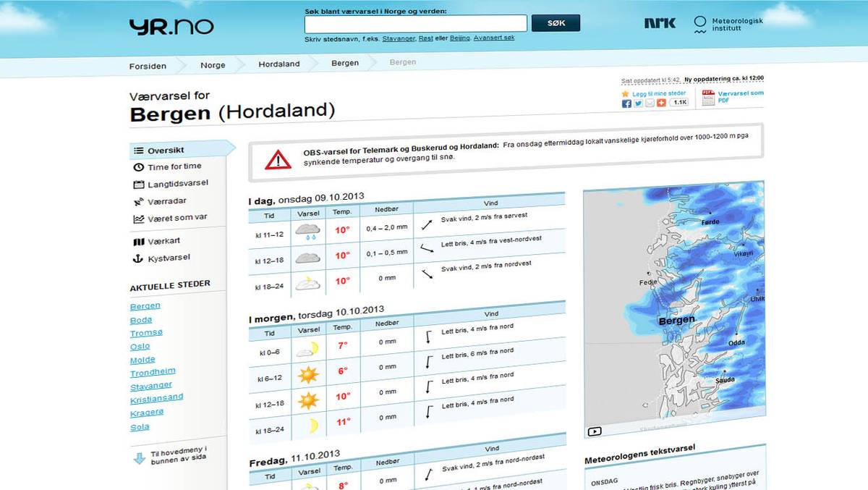This screenshot has height=490, width=868.
Task: Open the NRK logo link
Action: (x=660, y=23)
